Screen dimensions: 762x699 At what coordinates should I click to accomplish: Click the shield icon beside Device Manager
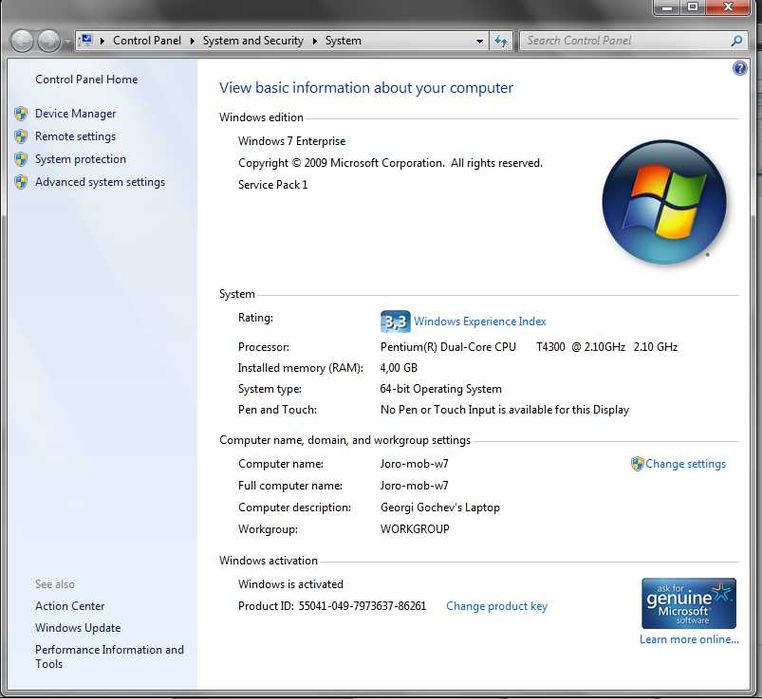coord(21,113)
